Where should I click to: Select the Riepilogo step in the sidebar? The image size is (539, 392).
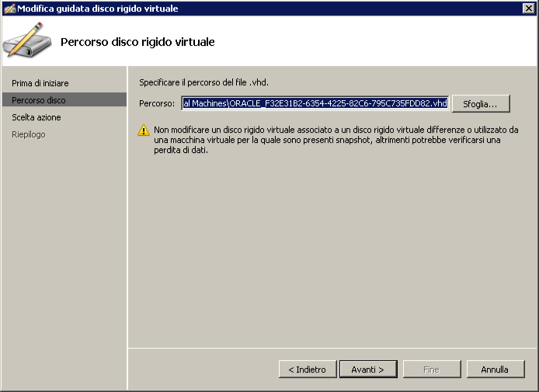click(29, 134)
